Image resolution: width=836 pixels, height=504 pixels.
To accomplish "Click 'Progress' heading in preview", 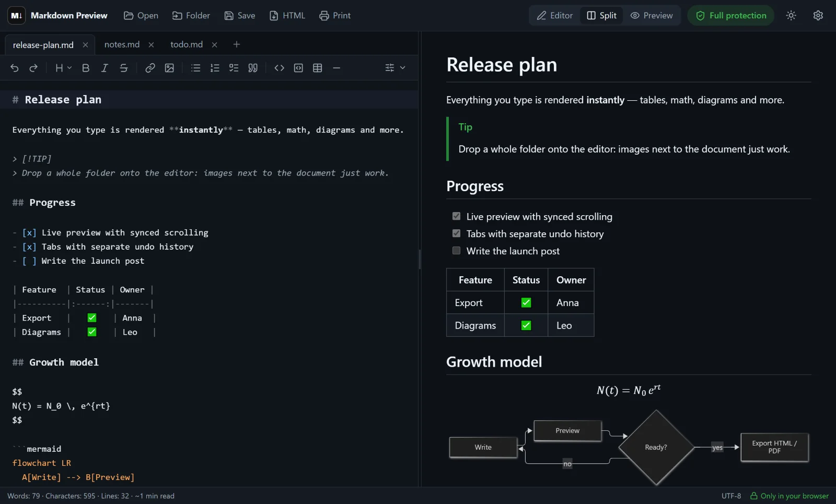I will click(475, 186).
